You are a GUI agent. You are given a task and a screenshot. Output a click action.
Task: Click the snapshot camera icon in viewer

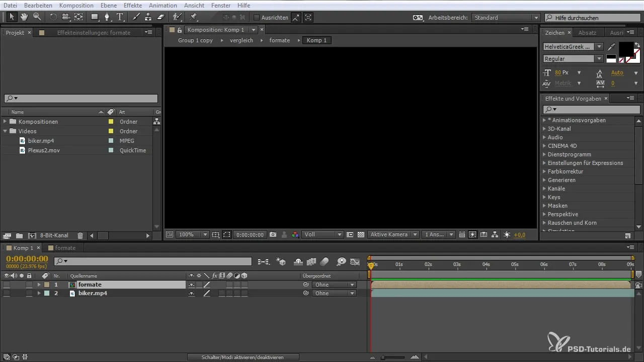click(273, 235)
